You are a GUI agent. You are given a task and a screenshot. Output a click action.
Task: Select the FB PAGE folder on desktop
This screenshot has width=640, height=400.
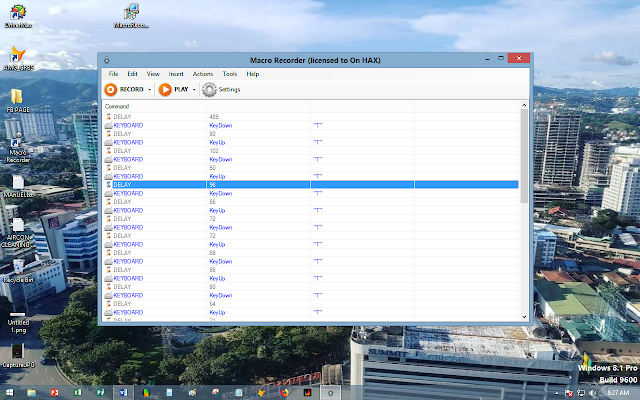(x=18, y=101)
